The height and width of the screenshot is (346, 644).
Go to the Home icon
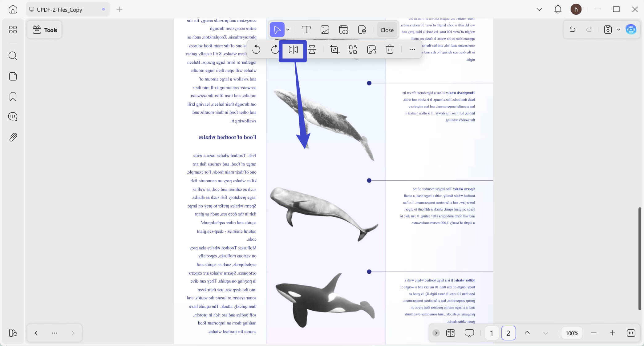pos(13,10)
